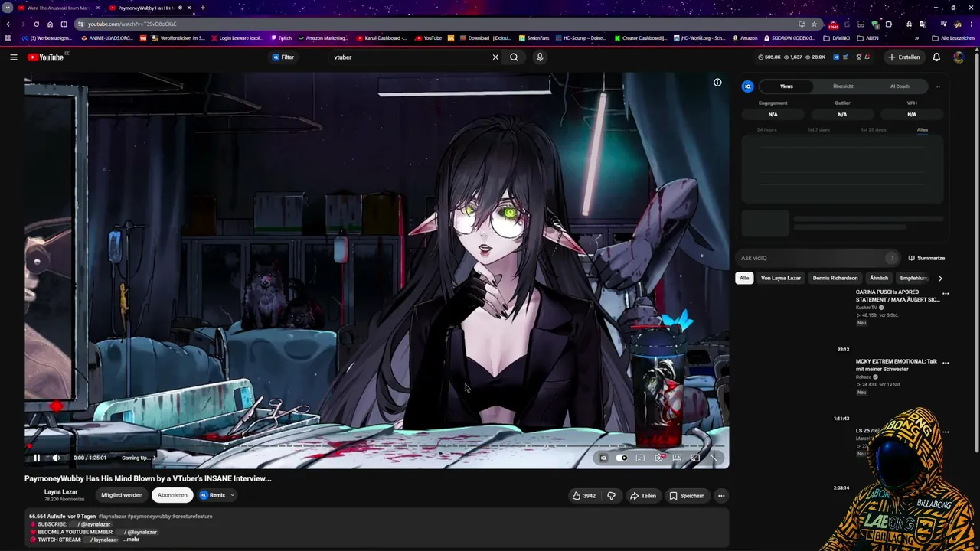
Task: Share the video with Teilen
Action: tap(643, 496)
